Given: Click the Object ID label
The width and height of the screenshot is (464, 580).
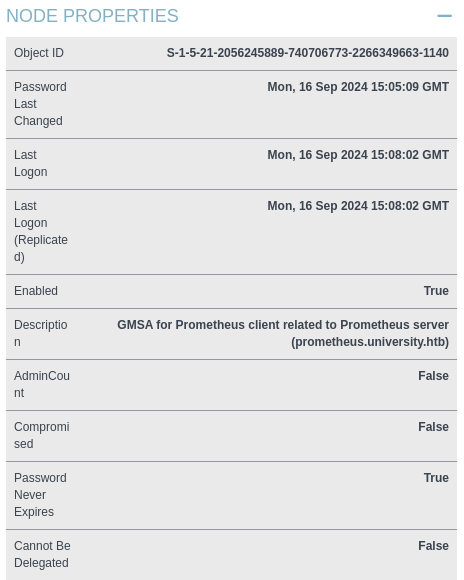Looking at the screenshot, I should click(x=39, y=53).
